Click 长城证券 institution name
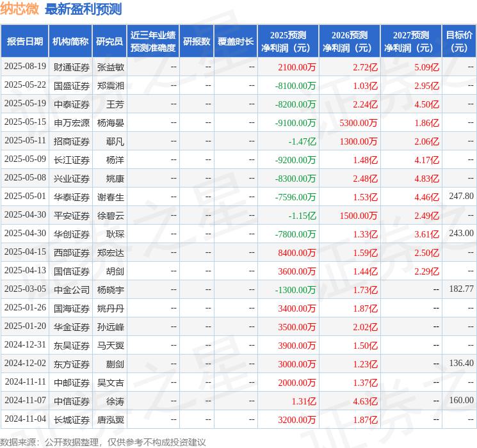This screenshot has height=448, width=477. [72, 420]
